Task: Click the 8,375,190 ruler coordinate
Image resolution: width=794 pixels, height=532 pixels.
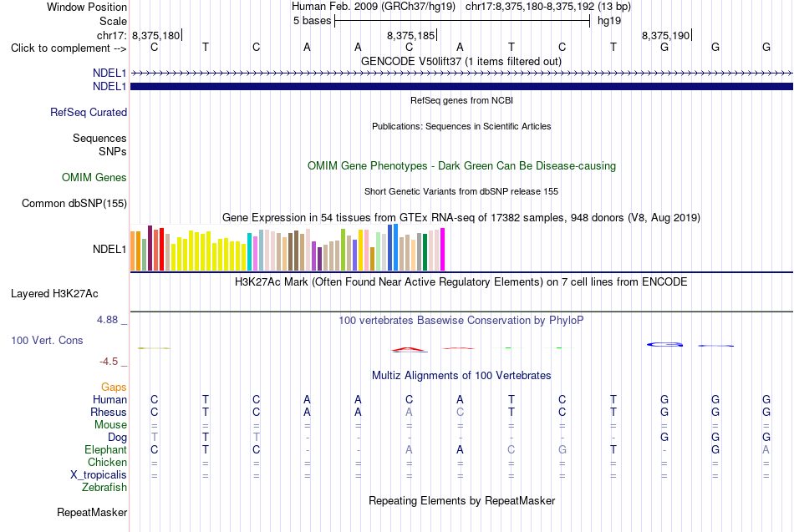Action: (x=665, y=35)
